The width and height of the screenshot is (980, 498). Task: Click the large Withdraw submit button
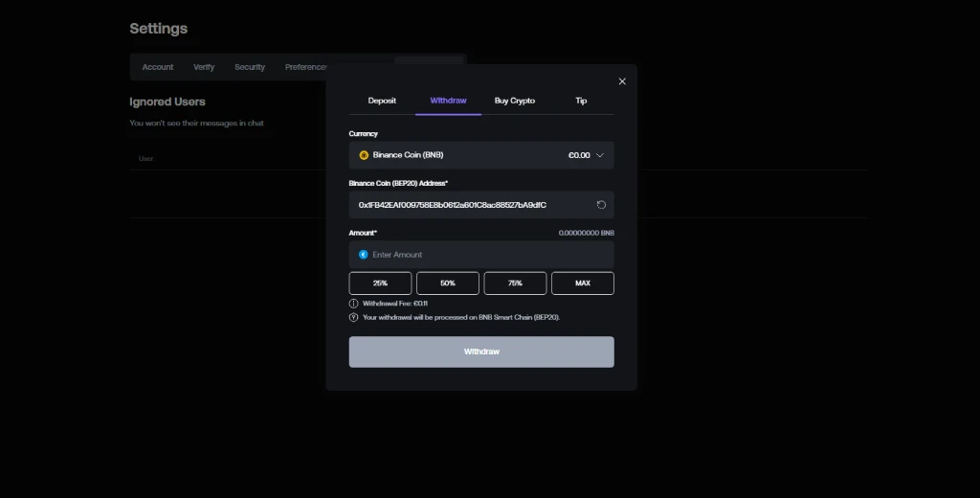pos(481,351)
